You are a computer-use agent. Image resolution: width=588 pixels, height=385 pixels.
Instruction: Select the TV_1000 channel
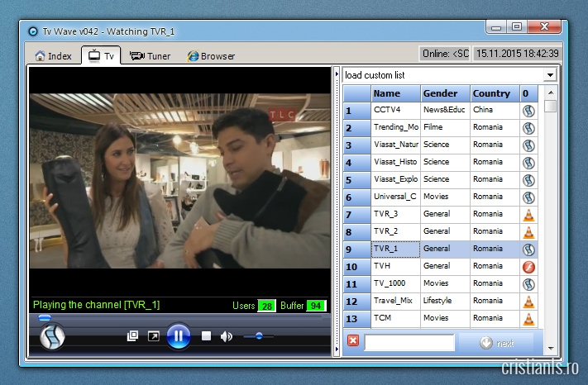pos(395,283)
